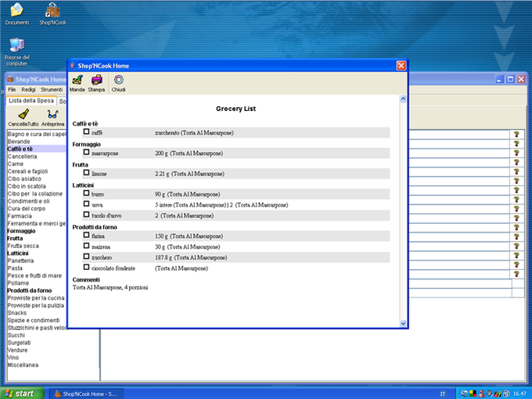The width and height of the screenshot is (532, 399).
Task: Click scroll up arrow in preview scrollbar
Action: (403, 99)
